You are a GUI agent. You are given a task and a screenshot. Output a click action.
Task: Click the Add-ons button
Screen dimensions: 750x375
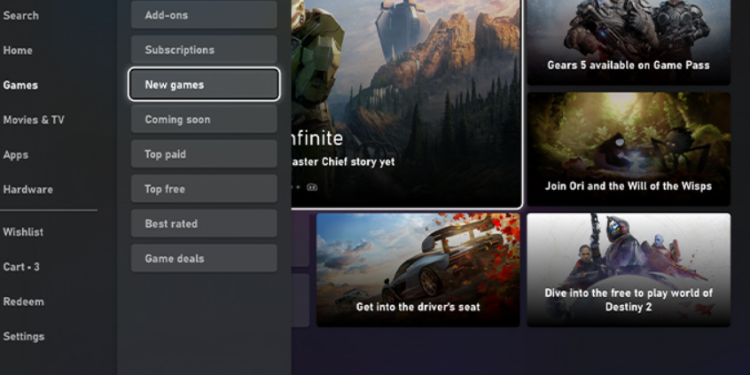(x=204, y=15)
